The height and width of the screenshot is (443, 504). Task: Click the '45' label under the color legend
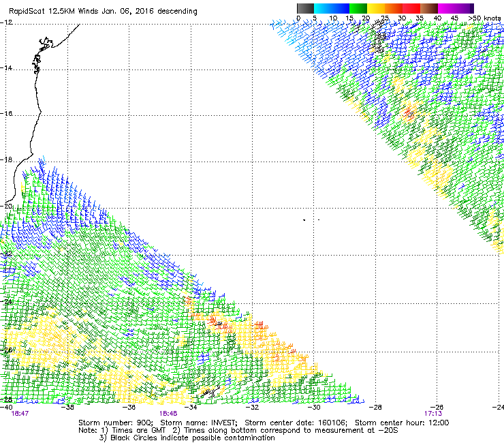point(454,18)
